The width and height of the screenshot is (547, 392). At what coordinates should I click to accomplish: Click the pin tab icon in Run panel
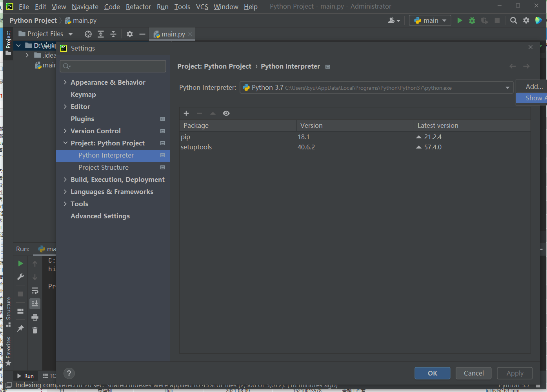(x=20, y=328)
